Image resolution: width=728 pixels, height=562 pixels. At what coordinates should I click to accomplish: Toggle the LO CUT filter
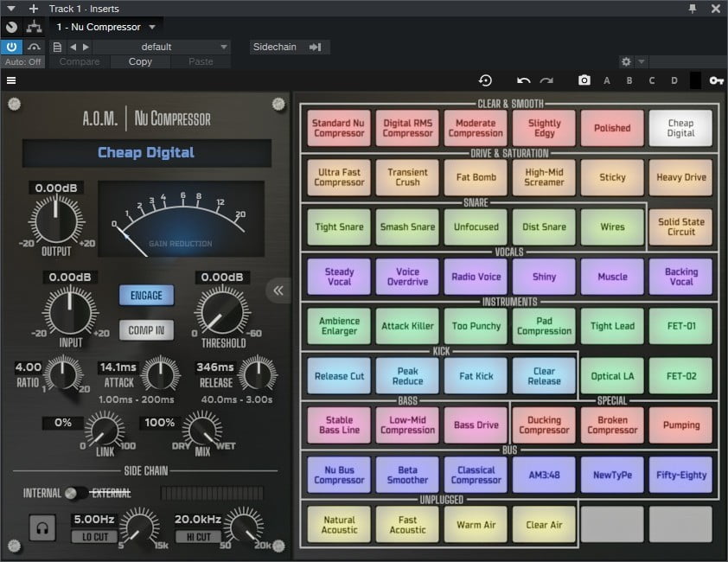(x=95, y=537)
